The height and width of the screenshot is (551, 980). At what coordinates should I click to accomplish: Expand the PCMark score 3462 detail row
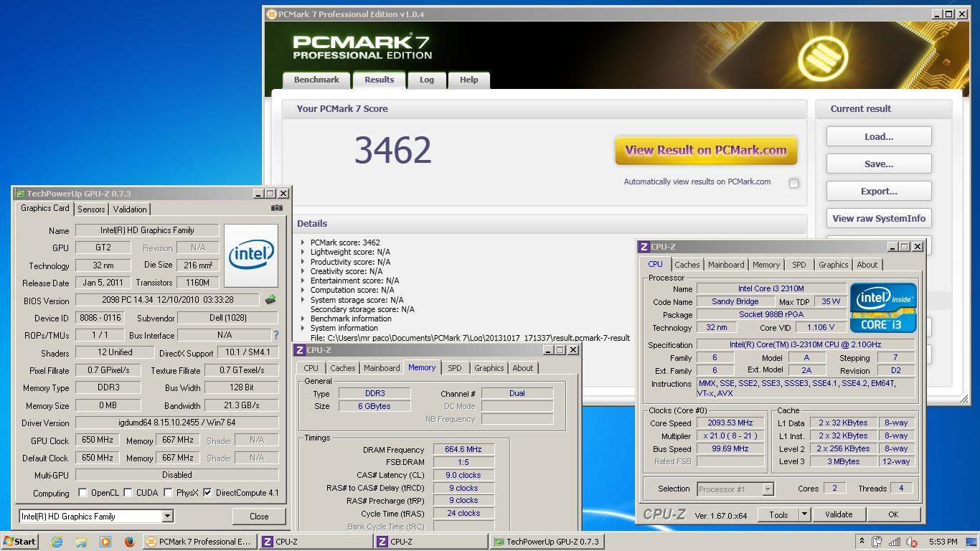click(303, 242)
